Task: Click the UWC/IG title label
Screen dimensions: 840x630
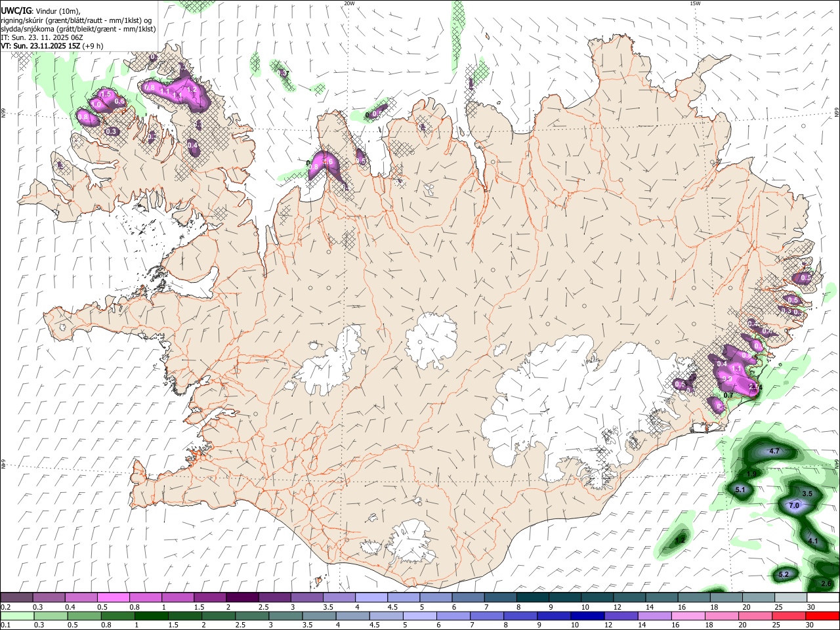Action: pos(15,10)
